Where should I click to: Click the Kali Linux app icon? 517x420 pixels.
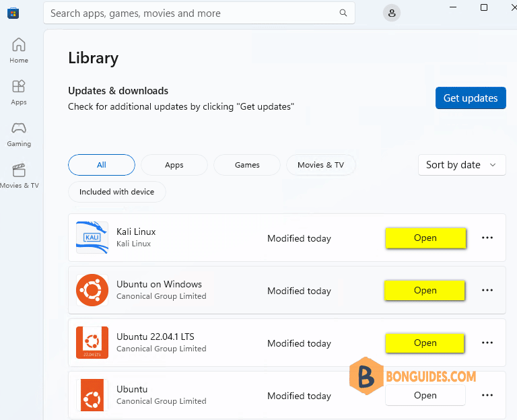click(92, 238)
